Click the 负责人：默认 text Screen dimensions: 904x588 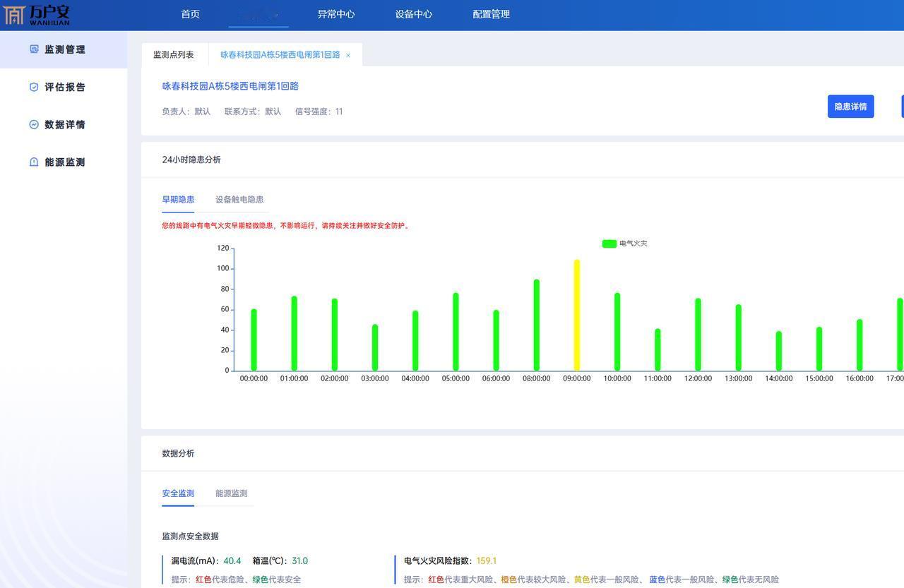186,112
